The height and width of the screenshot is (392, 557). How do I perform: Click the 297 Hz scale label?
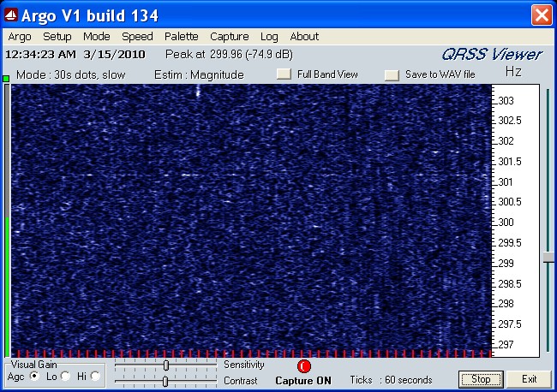click(x=506, y=344)
